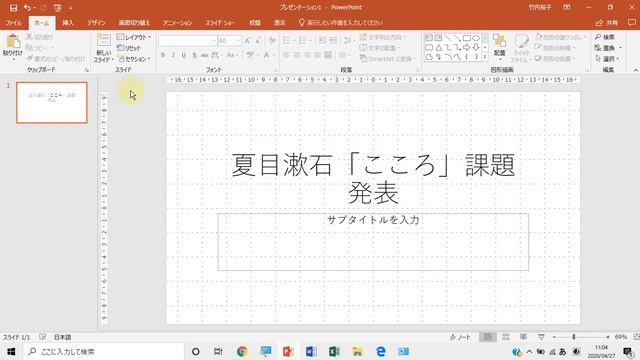Viewport: 640px width, 360px height.
Task: Toggle Bold formatting
Action: (x=163, y=55)
